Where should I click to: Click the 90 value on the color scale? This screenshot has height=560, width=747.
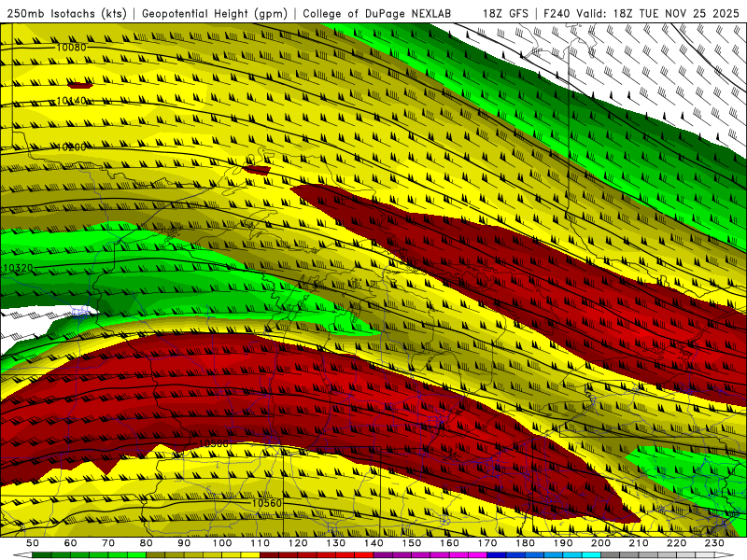click(x=184, y=543)
